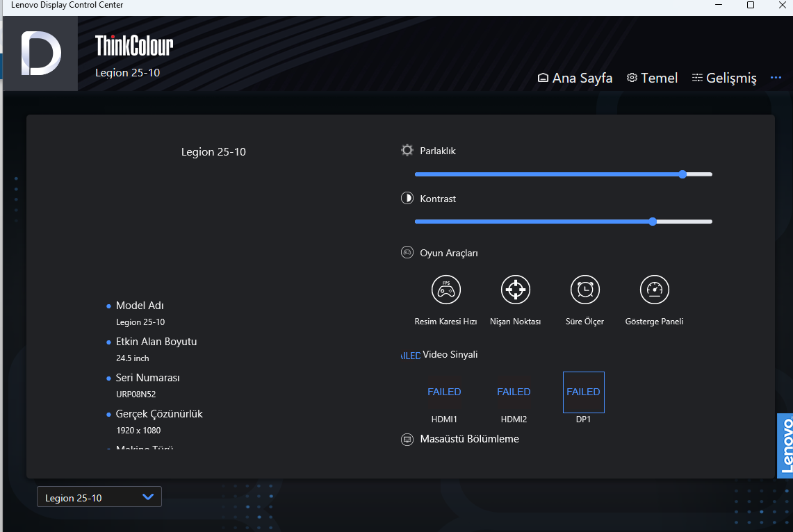The width and height of the screenshot is (793, 532).
Task: Click the Lenovo side badge
Action: [x=785, y=446]
